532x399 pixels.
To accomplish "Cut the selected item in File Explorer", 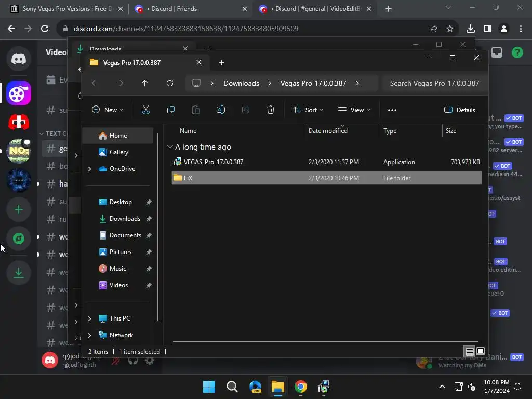I will pos(145,110).
